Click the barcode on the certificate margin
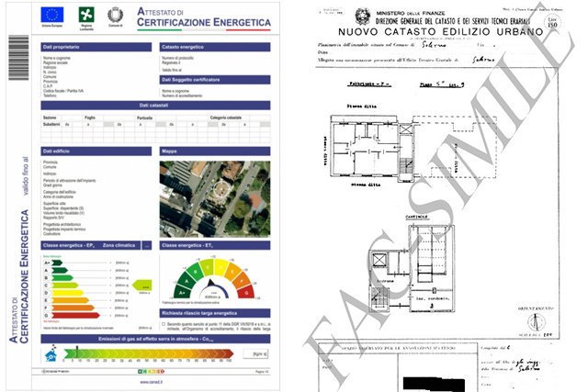Screen dimensions: 588x392 click(18, 58)
